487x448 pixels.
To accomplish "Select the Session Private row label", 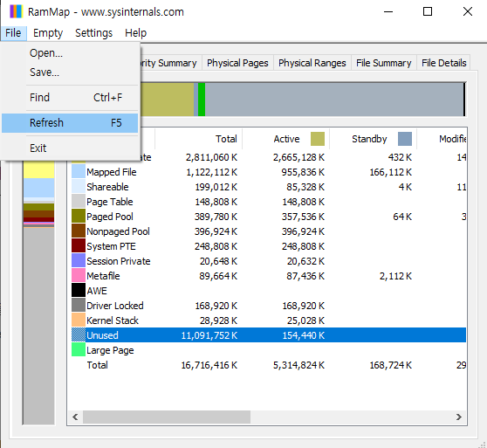I will (119, 261).
